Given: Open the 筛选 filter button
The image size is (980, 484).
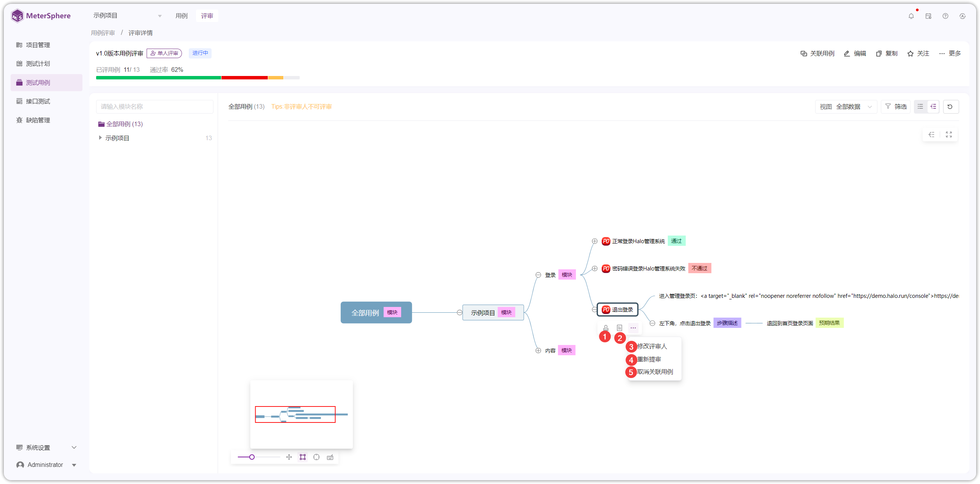Looking at the screenshot, I should tap(896, 106).
